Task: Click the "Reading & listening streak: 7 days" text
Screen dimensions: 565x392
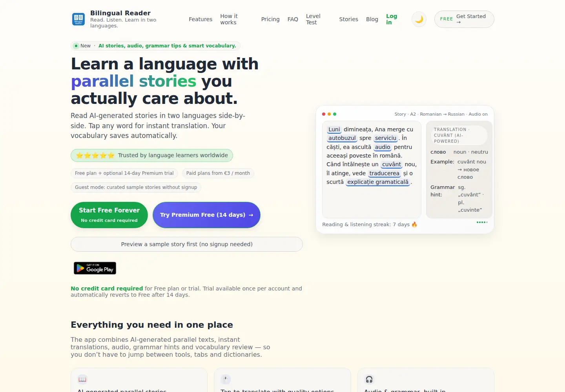Action: [x=370, y=225]
